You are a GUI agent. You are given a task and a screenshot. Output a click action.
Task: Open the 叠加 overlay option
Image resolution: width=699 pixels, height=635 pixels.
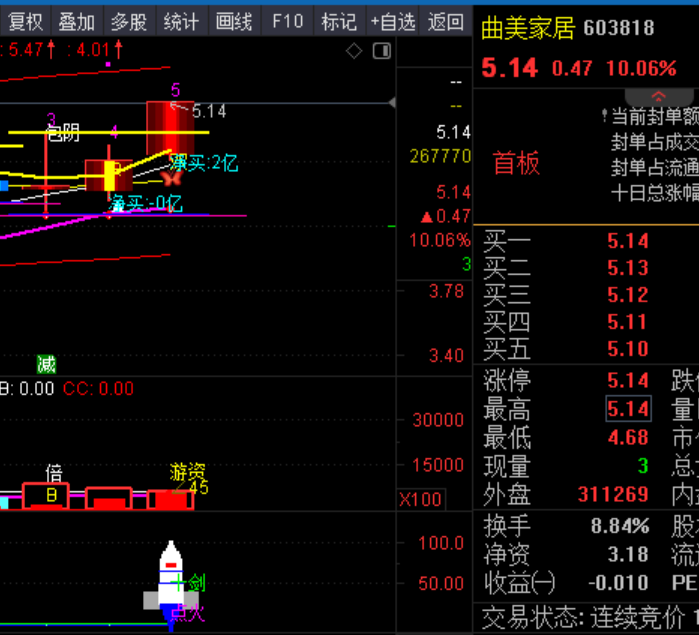tap(77, 21)
